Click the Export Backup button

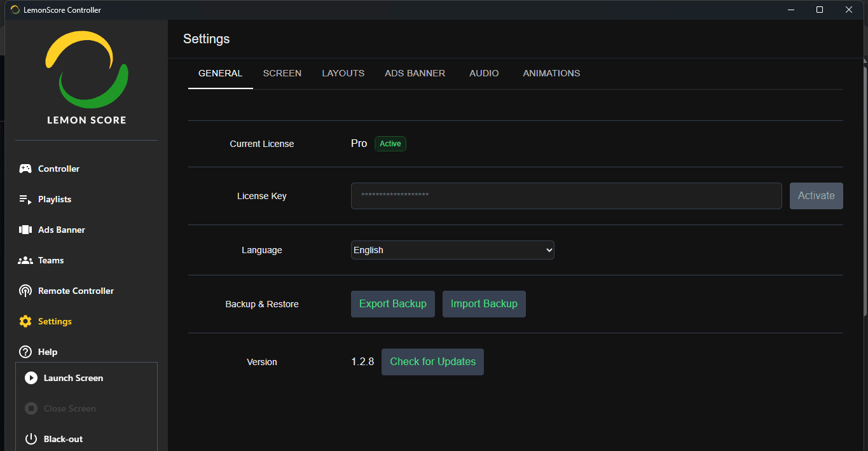tap(392, 304)
